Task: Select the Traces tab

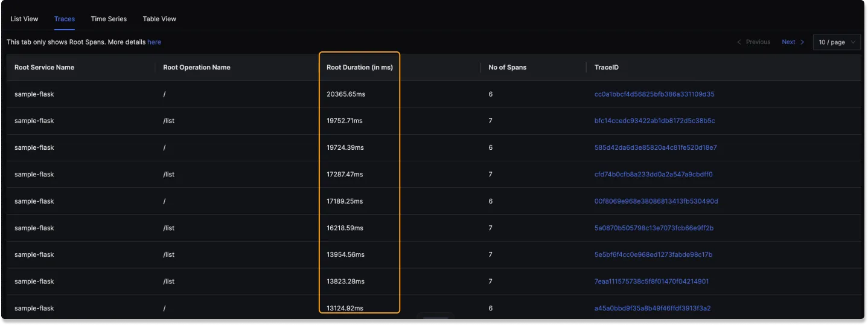Action: pos(65,19)
